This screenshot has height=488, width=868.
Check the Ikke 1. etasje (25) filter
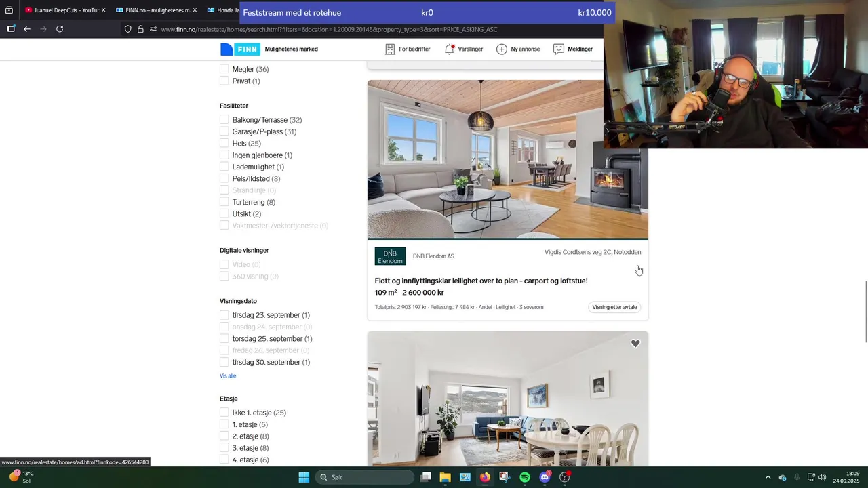224,413
